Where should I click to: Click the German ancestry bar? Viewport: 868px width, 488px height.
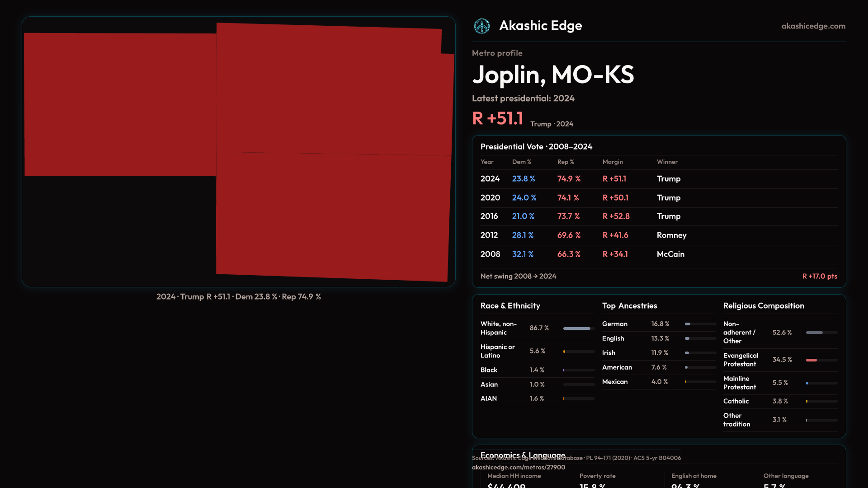tap(688, 324)
